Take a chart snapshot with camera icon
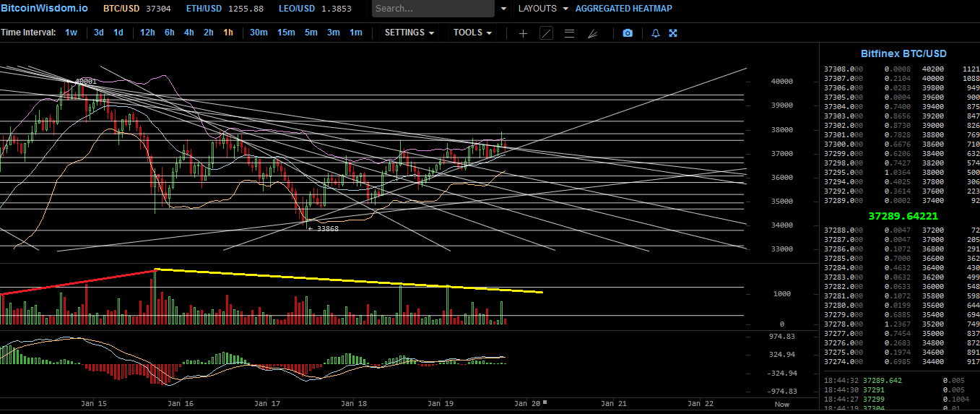 pyautogui.click(x=628, y=33)
